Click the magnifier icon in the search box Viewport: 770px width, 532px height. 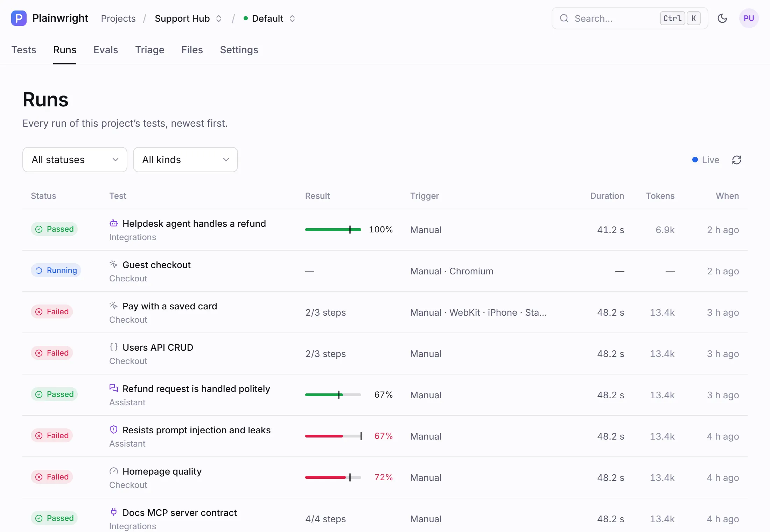(x=564, y=18)
